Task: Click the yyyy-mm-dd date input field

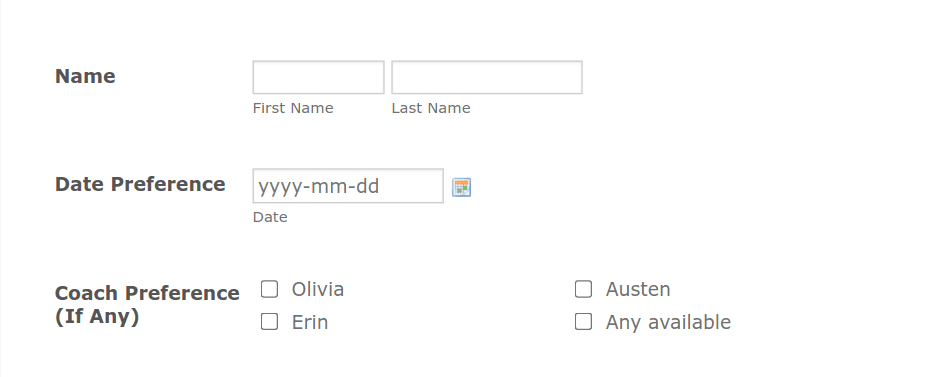Action: pos(348,186)
